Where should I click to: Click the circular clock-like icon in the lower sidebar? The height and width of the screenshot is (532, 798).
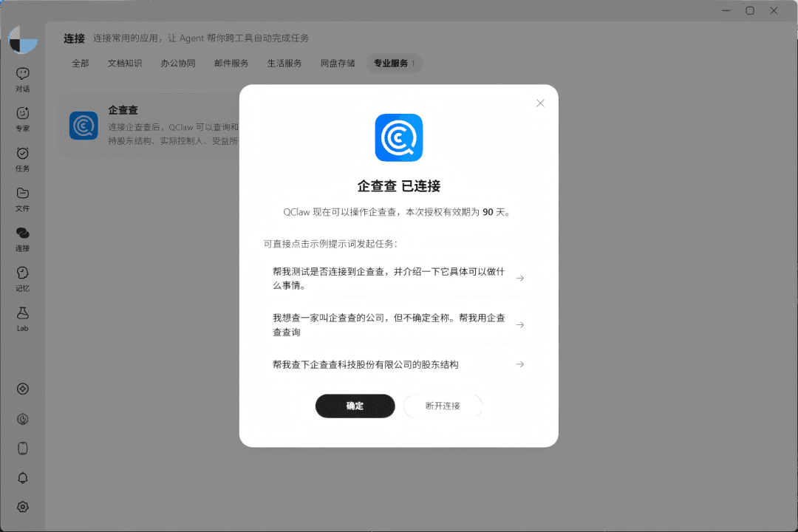22,419
